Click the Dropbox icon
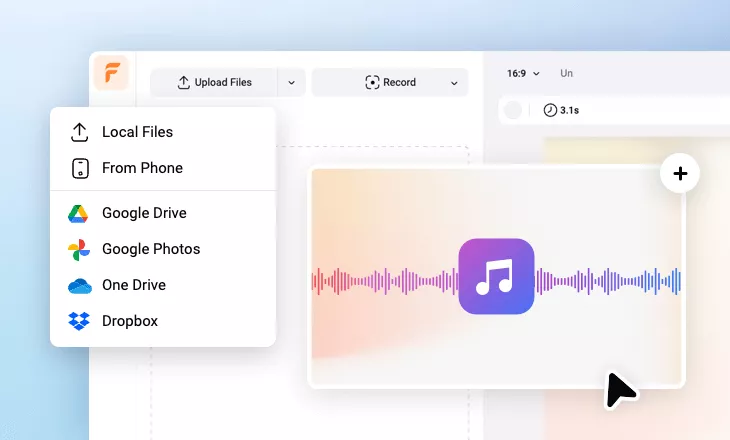The height and width of the screenshot is (440, 730). [79, 321]
